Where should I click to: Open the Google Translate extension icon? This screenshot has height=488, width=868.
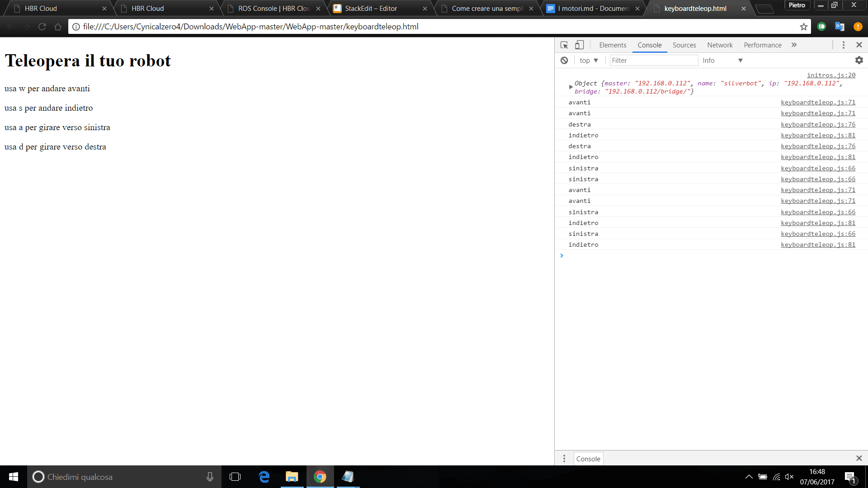[840, 27]
